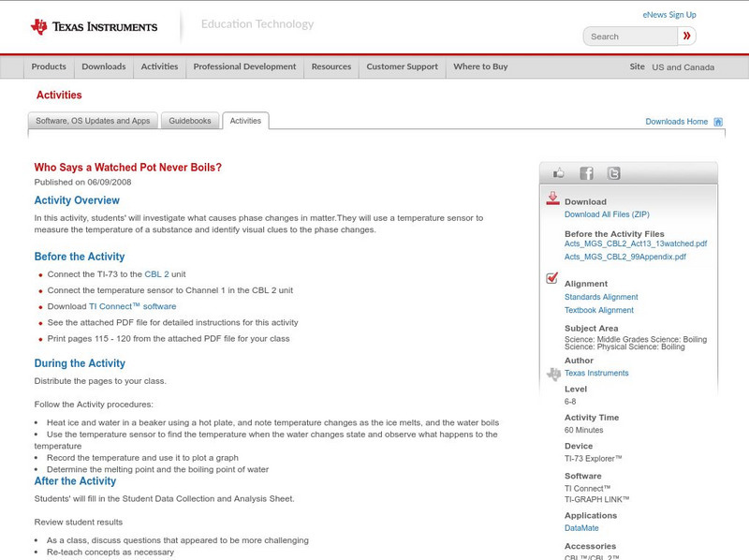
Task: Open Acts_MGS_CBL2_Act13_13watched.pdf file
Action: tap(636, 243)
